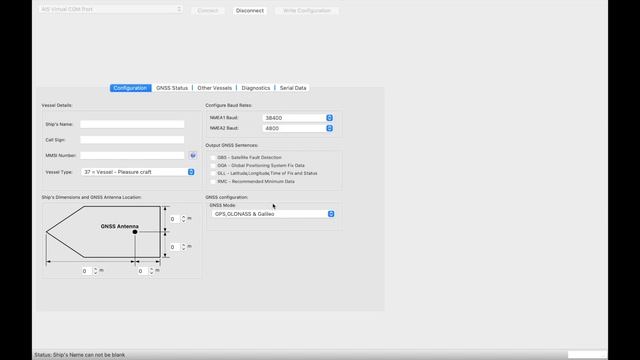Click the Disconnect button

pyautogui.click(x=250, y=11)
